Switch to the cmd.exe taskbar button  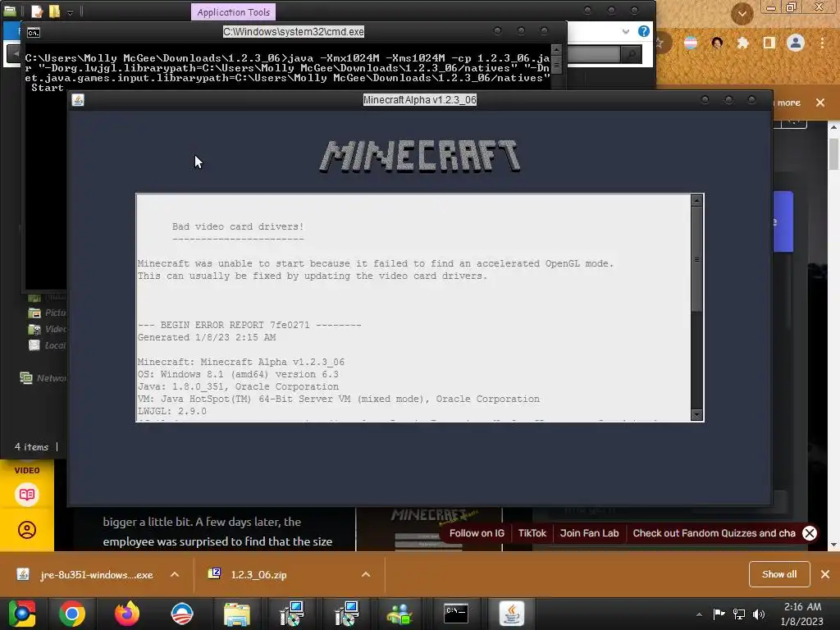pos(456,614)
